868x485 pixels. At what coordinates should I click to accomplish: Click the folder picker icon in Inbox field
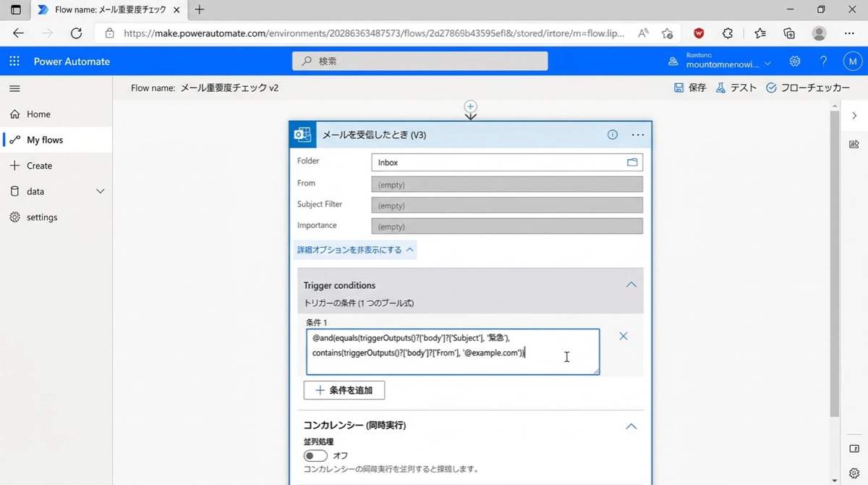[x=632, y=162]
